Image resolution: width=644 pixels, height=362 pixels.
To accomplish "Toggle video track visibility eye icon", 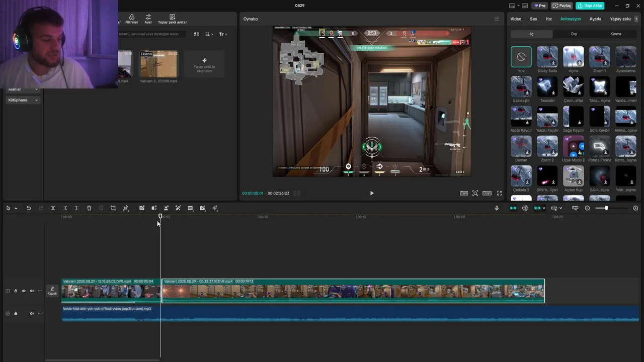I will pyautogui.click(x=24, y=291).
